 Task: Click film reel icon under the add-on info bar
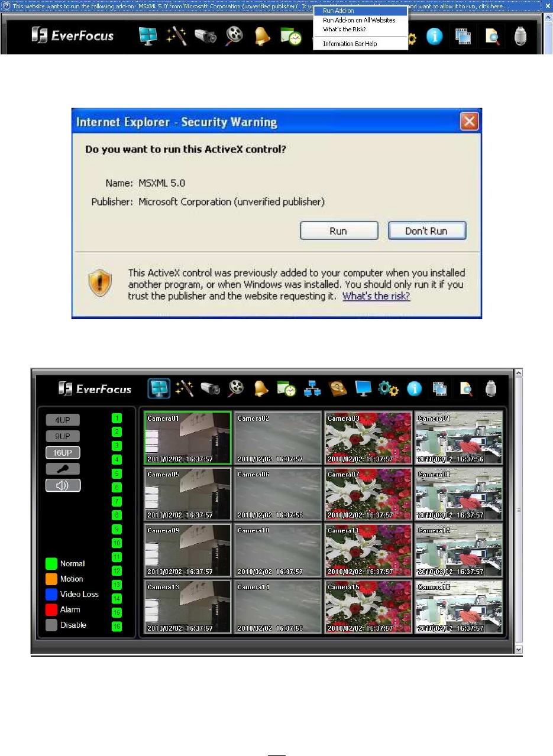(x=235, y=37)
